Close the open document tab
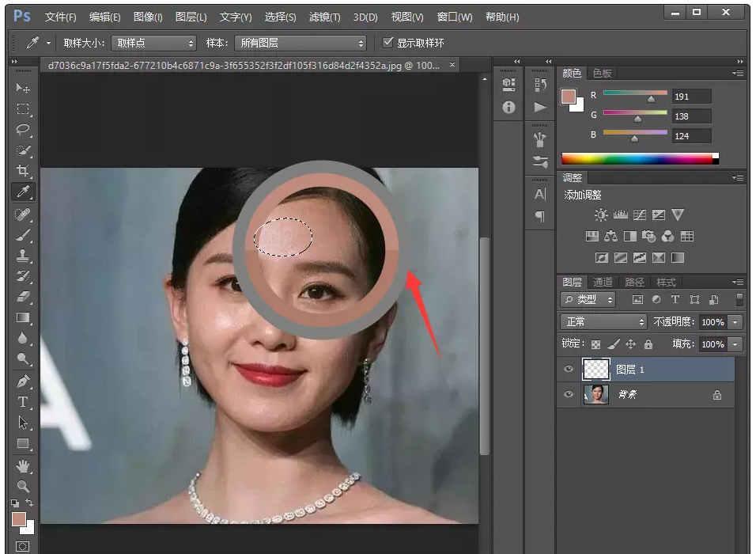Screen dimensions: 756x554 click(452, 66)
